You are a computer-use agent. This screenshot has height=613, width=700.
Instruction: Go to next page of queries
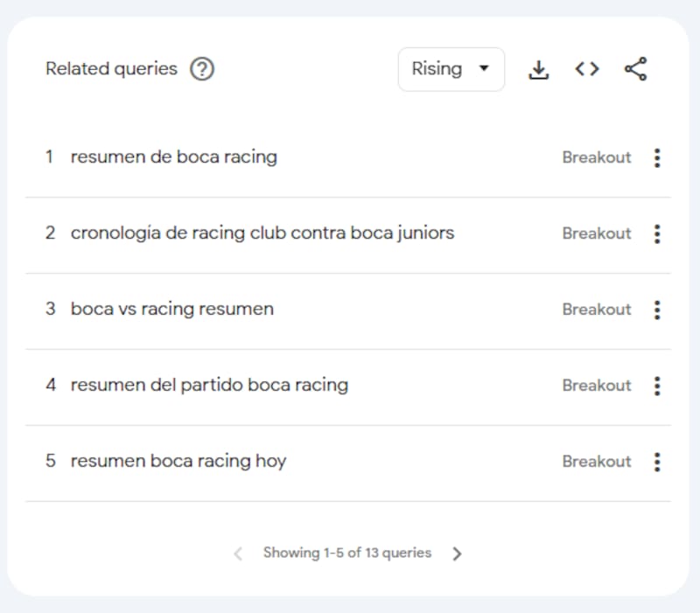pos(457,554)
